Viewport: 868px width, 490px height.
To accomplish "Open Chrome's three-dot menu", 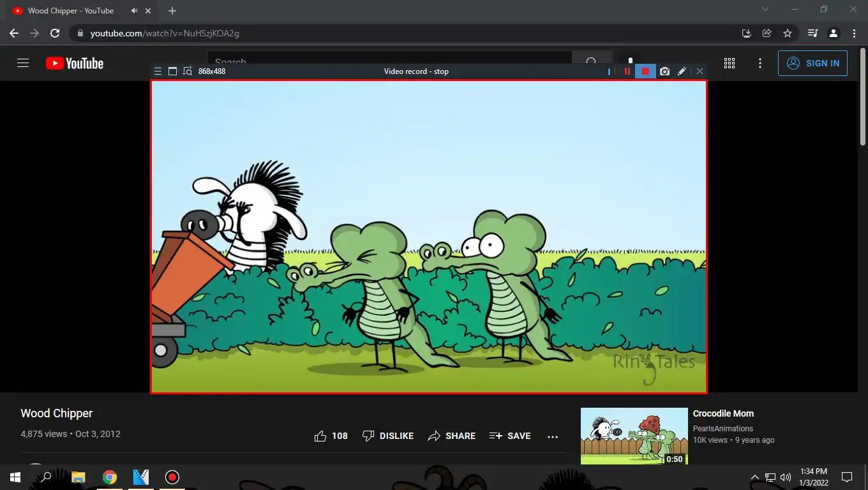I will click(x=854, y=33).
